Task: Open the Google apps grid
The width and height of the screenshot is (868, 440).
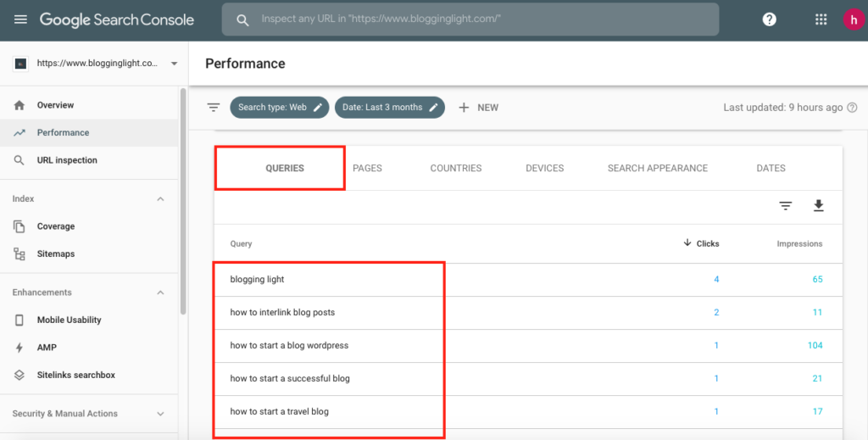Action: click(x=821, y=19)
